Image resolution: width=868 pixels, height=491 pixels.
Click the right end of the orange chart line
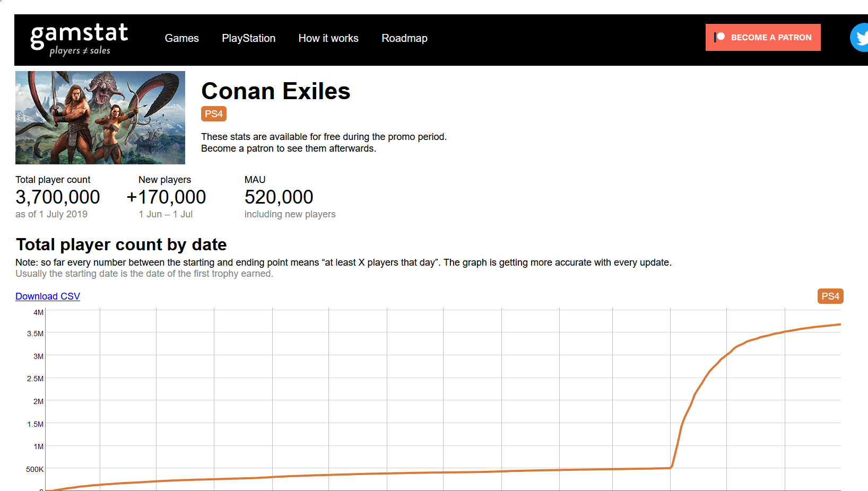coord(839,325)
